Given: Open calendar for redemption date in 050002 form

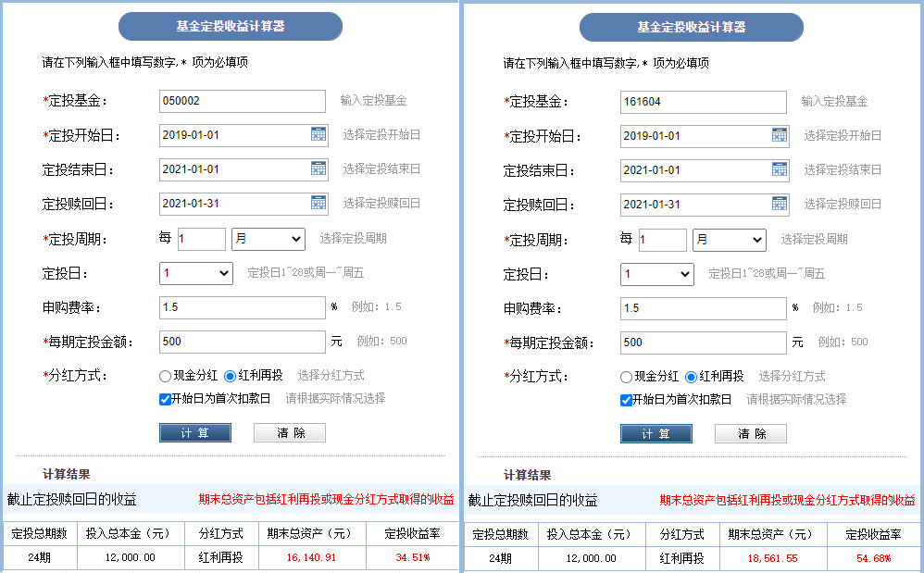Looking at the screenshot, I should [318, 203].
